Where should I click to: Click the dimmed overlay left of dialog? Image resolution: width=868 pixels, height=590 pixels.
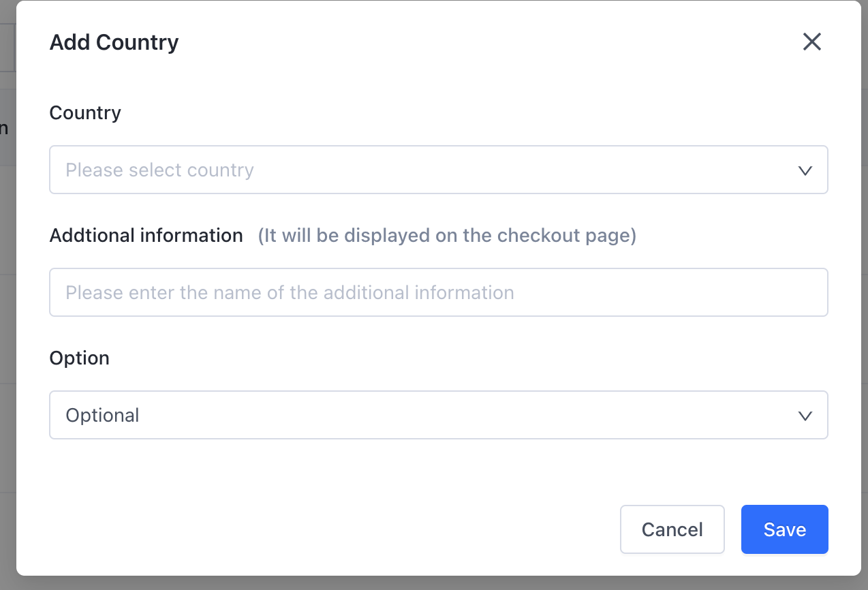point(7,307)
